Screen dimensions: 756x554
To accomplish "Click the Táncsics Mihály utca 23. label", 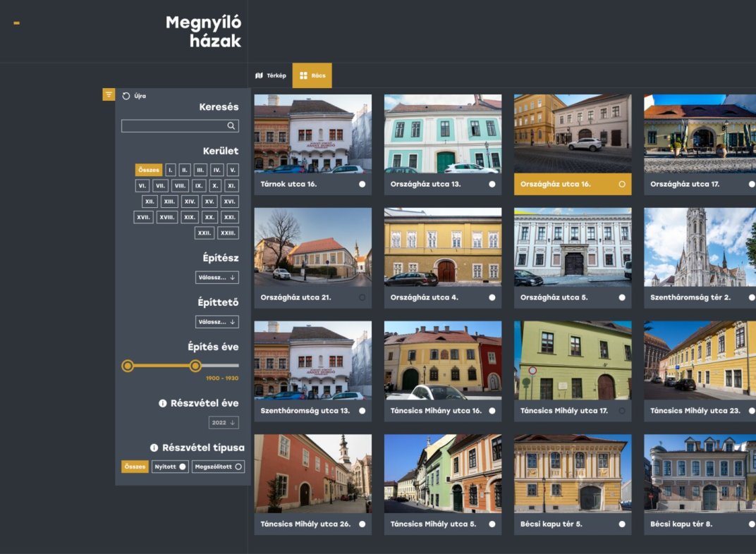I will 695,411.
